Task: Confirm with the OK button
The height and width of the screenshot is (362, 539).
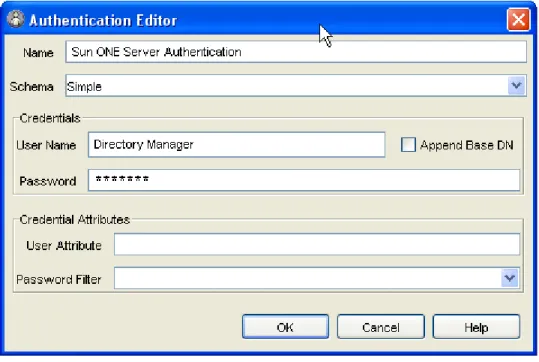Action: pos(285,327)
